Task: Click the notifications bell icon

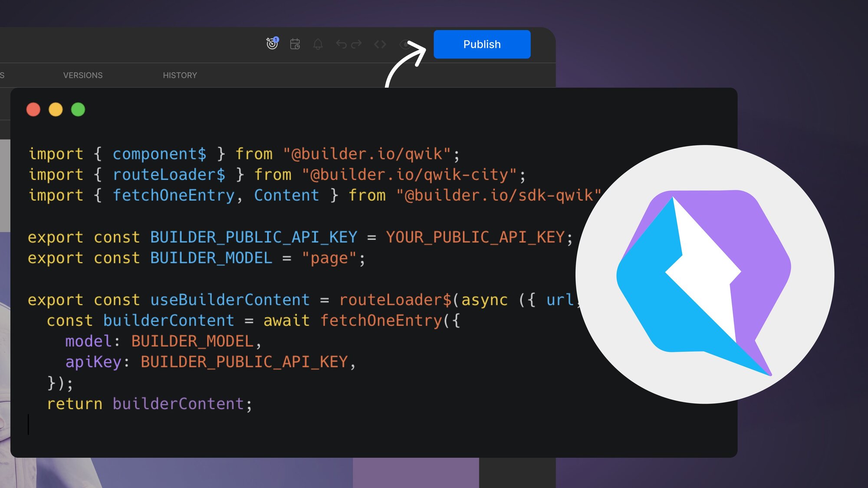Action: tap(318, 44)
